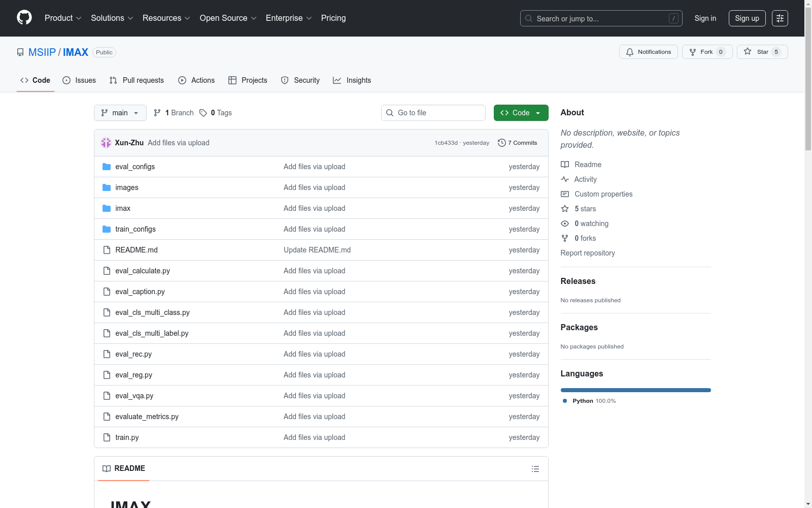Click the commits history clock icon
Screen dimensions: 812x508
tap(502, 143)
